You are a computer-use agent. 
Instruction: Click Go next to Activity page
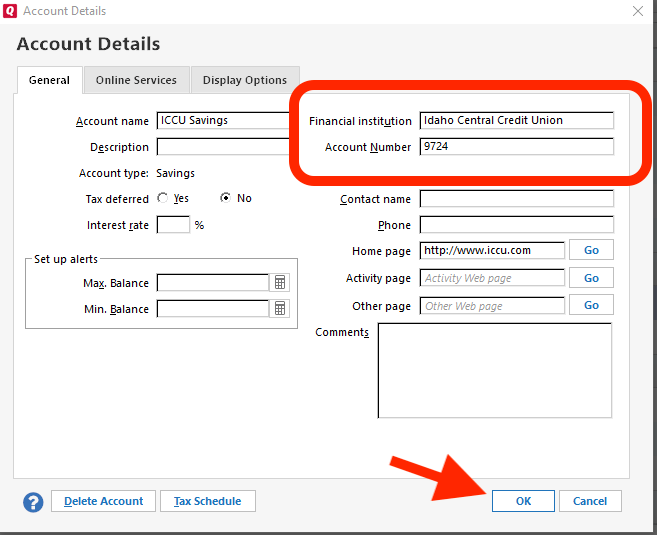pos(591,278)
